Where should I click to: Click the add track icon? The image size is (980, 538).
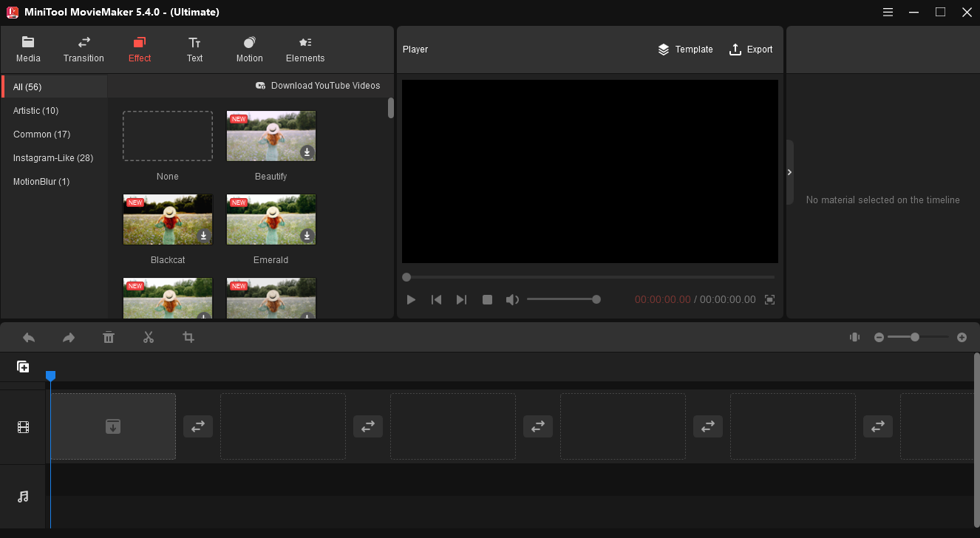pyautogui.click(x=23, y=367)
